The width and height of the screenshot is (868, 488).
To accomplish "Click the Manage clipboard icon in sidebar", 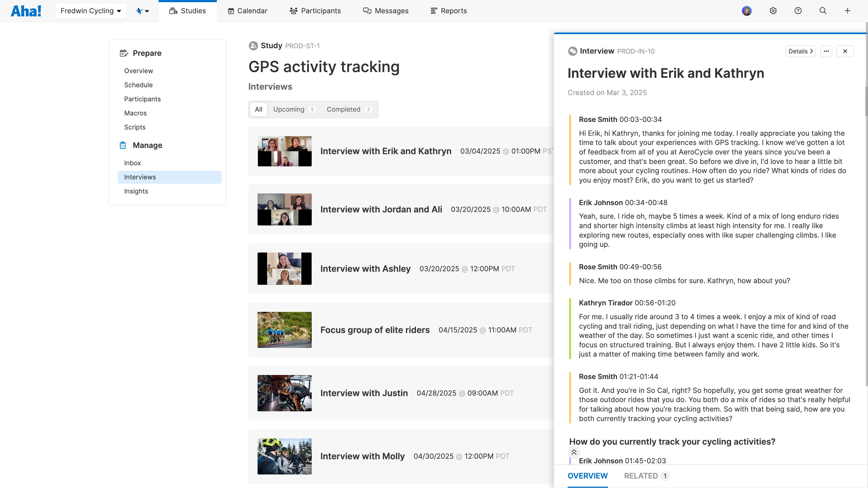I will [x=123, y=145].
